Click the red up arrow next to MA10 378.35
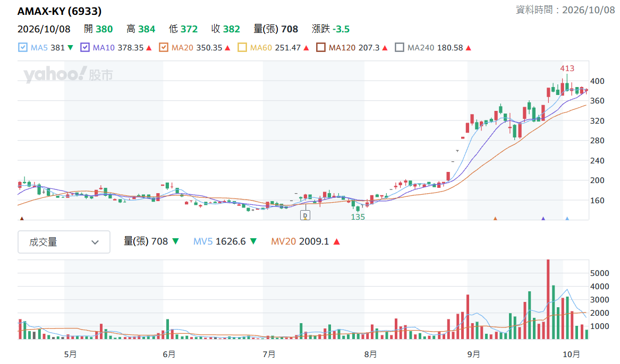This screenshot has height=364, width=620. (x=149, y=48)
